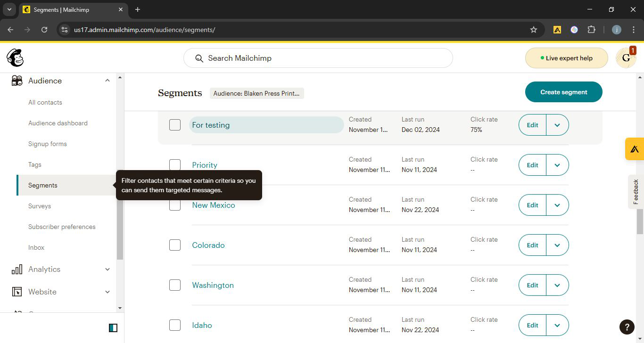Image resolution: width=644 pixels, height=343 pixels.
Task: Collapse the sidebar using the panel icon
Action: click(113, 328)
